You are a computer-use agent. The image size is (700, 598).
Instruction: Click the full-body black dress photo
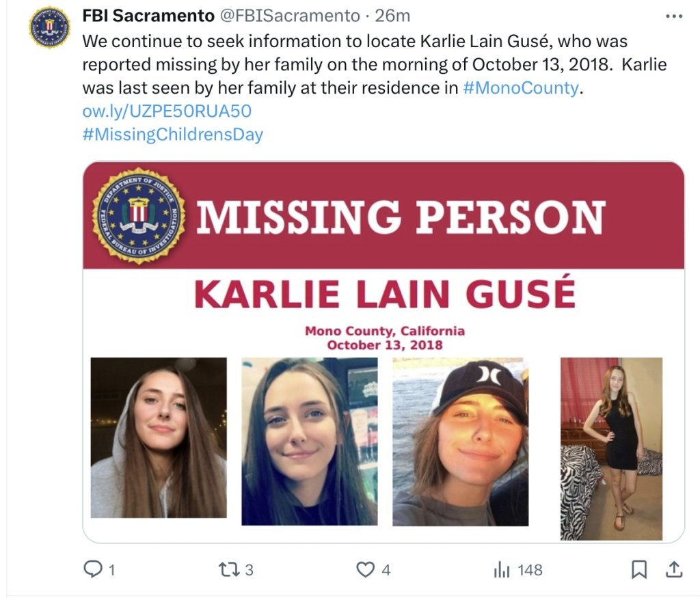click(612, 449)
